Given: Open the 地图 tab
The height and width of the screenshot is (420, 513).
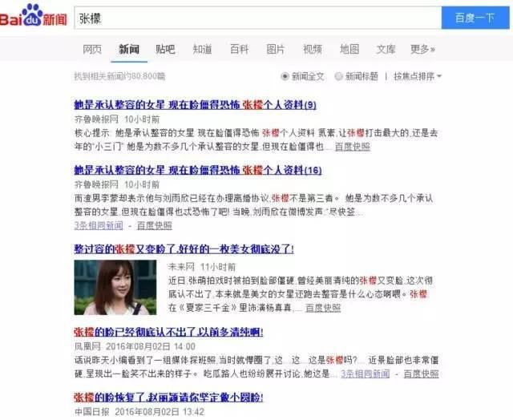Looking at the screenshot, I should [349, 50].
